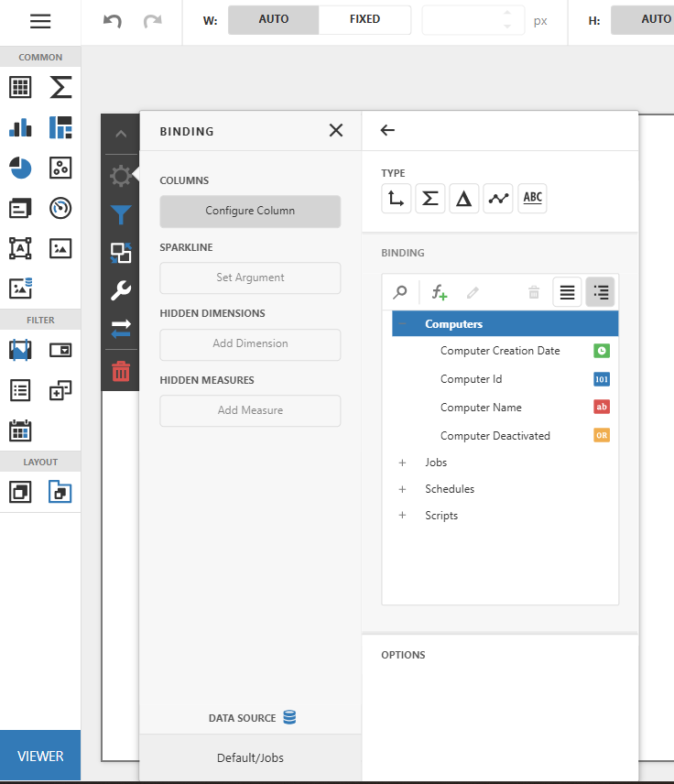The image size is (674, 784).
Task: Add a Tab Container layout item
Action: tap(60, 492)
